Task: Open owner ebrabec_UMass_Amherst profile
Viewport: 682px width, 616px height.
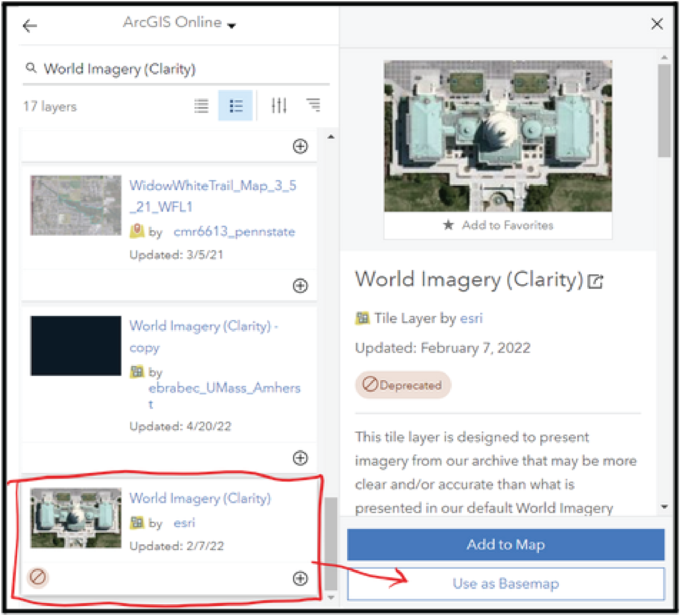Action: (224, 395)
